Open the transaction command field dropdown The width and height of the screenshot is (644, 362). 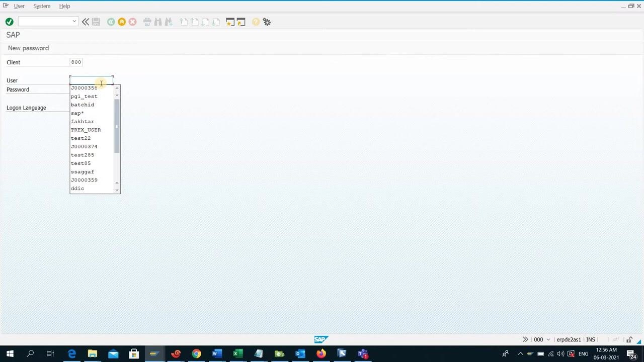[74, 22]
